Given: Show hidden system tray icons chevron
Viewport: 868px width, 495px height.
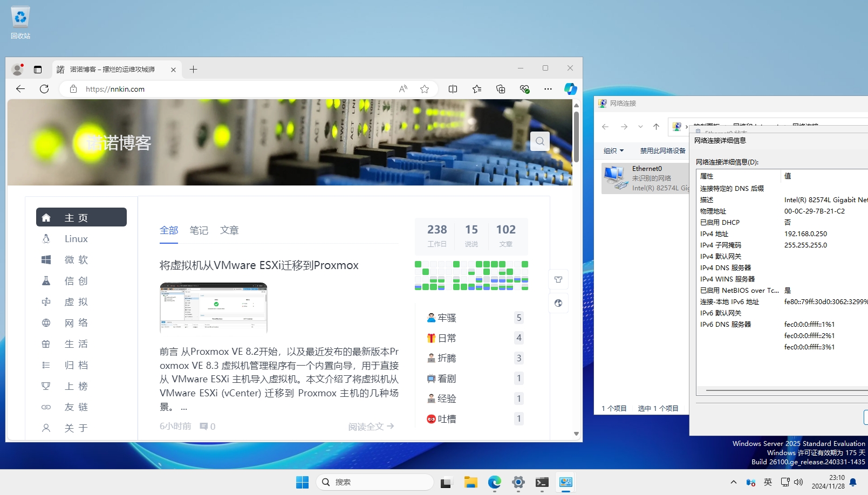Looking at the screenshot, I should (733, 482).
